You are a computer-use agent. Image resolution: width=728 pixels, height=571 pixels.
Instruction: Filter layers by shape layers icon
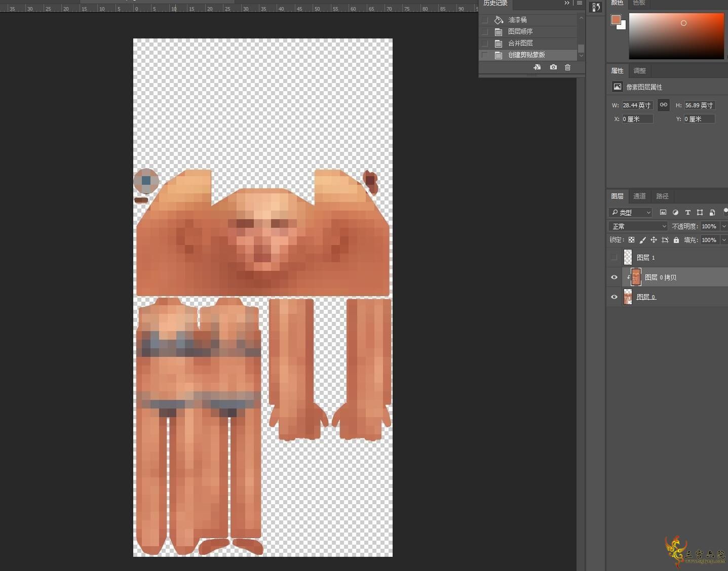pyautogui.click(x=700, y=212)
